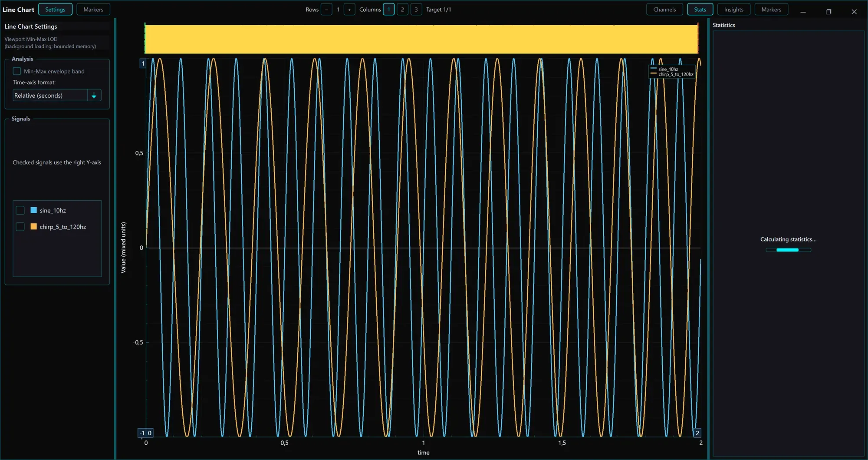Open the Time-axis format dropdown
868x460 pixels.
tap(57, 96)
